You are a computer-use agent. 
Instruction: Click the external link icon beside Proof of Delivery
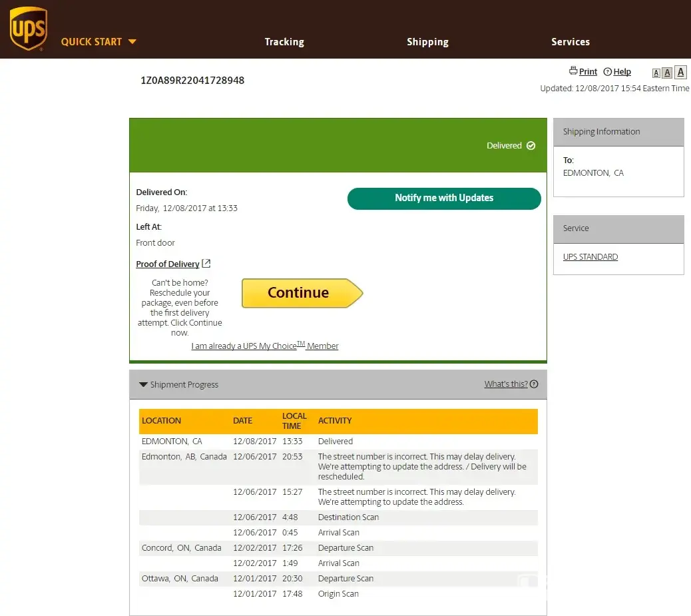point(206,264)
